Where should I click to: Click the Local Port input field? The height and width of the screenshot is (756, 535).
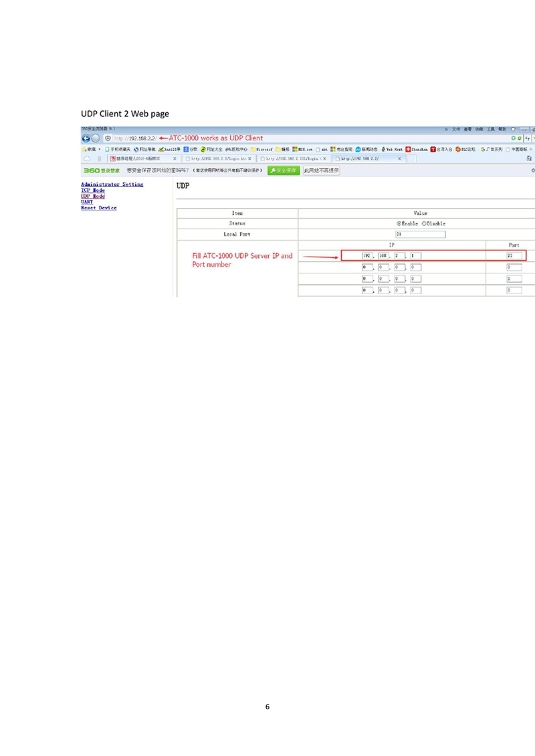420,235
